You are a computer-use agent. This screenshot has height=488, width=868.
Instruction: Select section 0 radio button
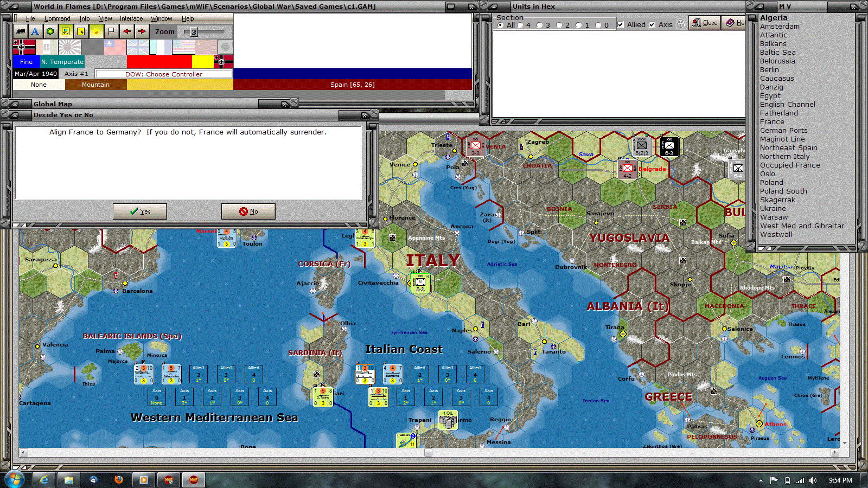[x=598, y=25]
